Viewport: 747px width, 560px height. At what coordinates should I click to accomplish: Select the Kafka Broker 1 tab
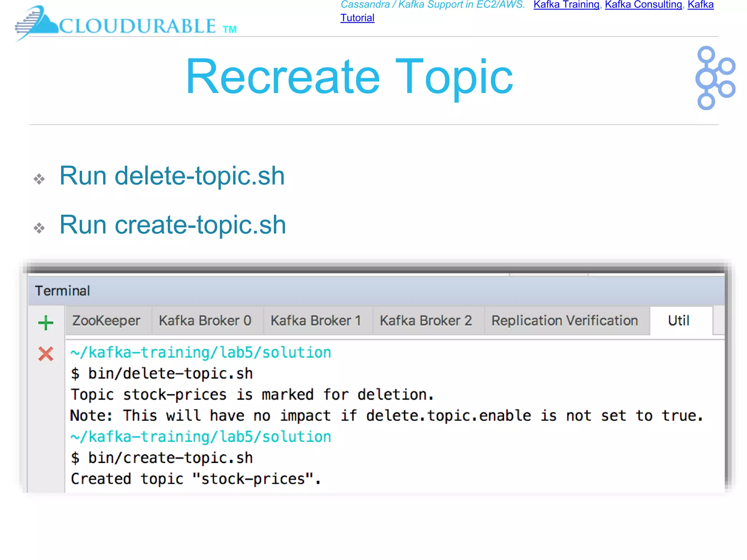tap(316, 321)
